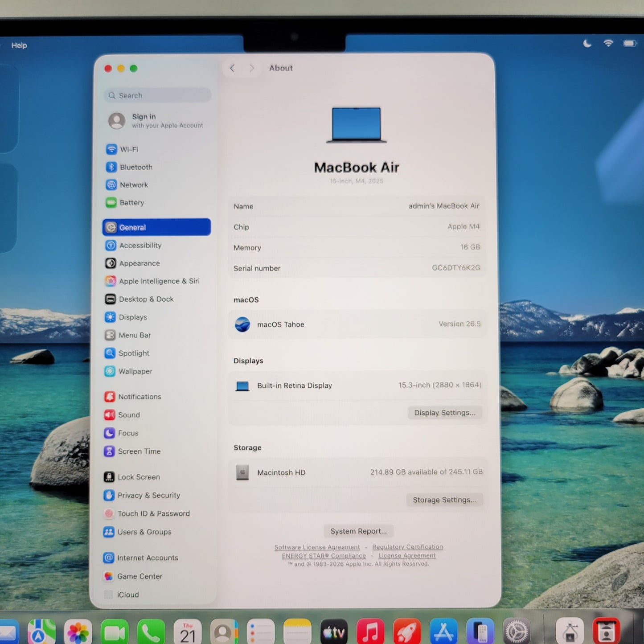Open the License Agreement link beside ENERGY STAR
Image resolution: width=644 pixels, height=644 pixels.
point(407,555)
